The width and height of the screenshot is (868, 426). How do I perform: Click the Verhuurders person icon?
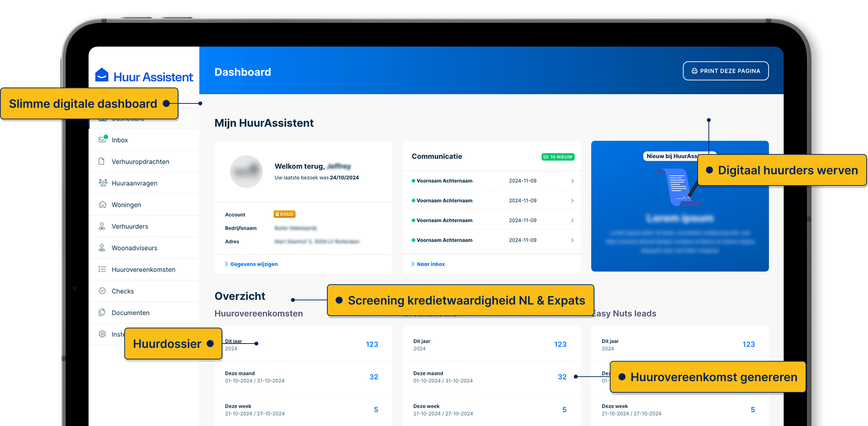[x=102, y=226]
